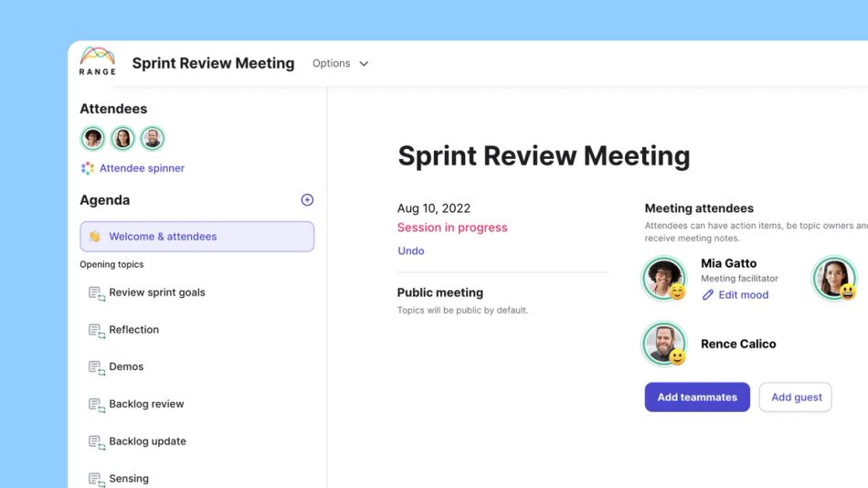The width and height of the screenshot is (868, 488).
Task: Click the Session in progress status
Action: 452,228
